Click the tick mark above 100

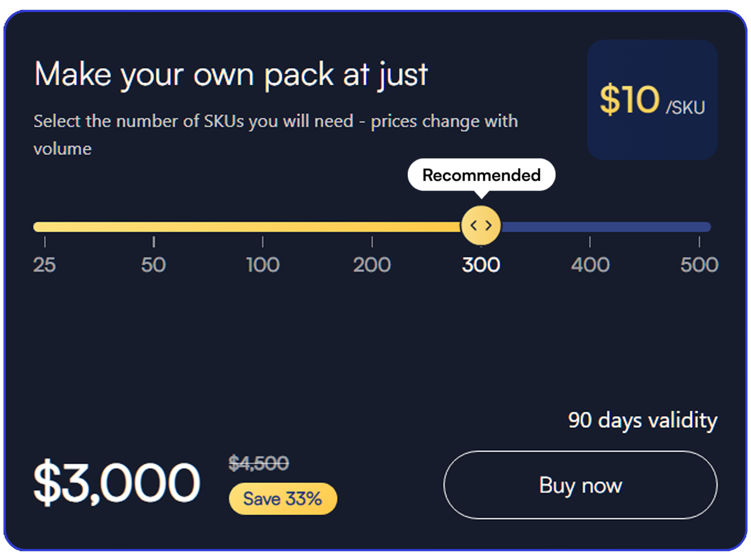coord(263,242)
